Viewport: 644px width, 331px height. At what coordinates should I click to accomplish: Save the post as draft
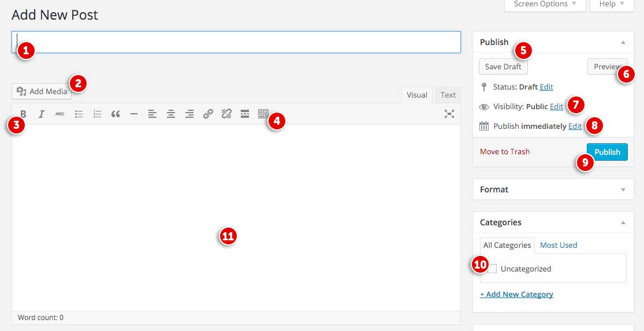[x=503, y=66]
